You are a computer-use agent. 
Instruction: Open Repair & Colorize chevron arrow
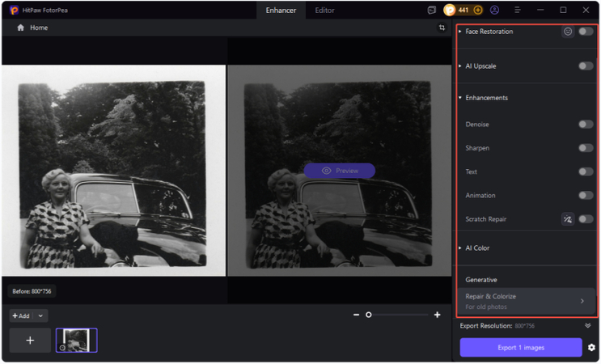point(582,301)
